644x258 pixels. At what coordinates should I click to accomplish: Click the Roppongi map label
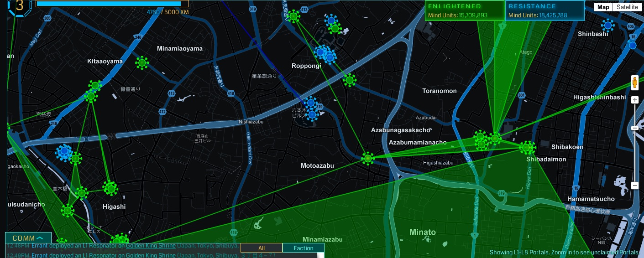click(306, 66)
